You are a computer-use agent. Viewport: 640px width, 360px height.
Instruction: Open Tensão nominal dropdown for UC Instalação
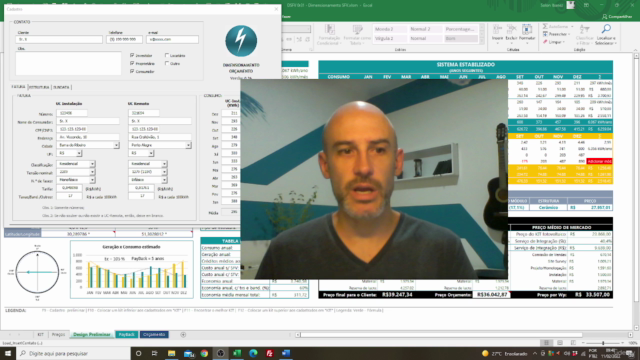click(x=92, y=172)
